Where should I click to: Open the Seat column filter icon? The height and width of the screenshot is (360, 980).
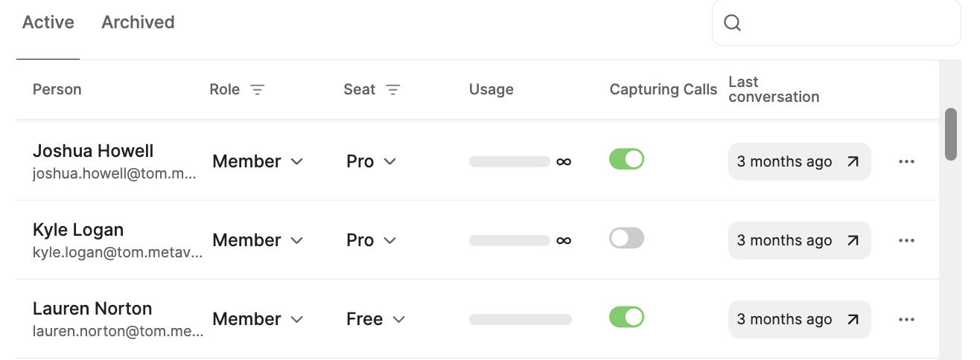(392, 90)
